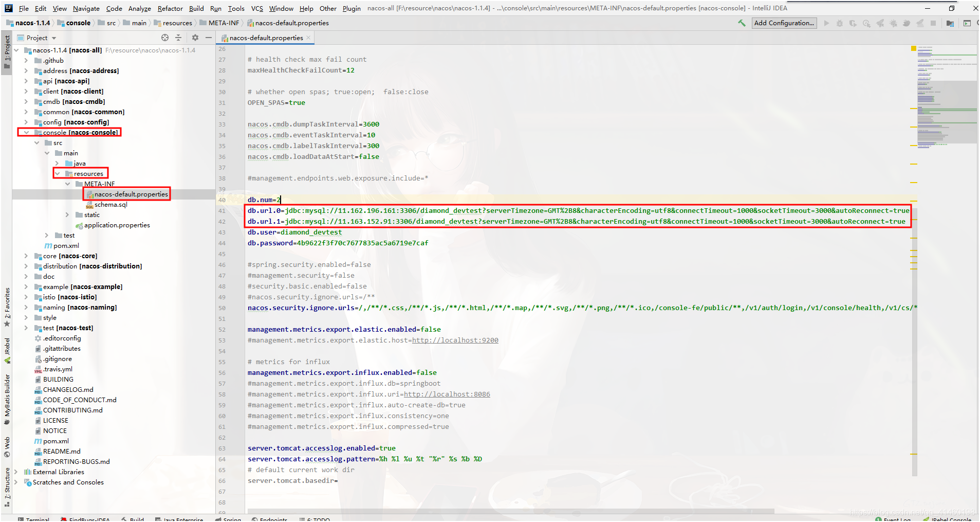Select the nacos-default.properties editor tab
The image size is (980, 522).
point(266,38)
